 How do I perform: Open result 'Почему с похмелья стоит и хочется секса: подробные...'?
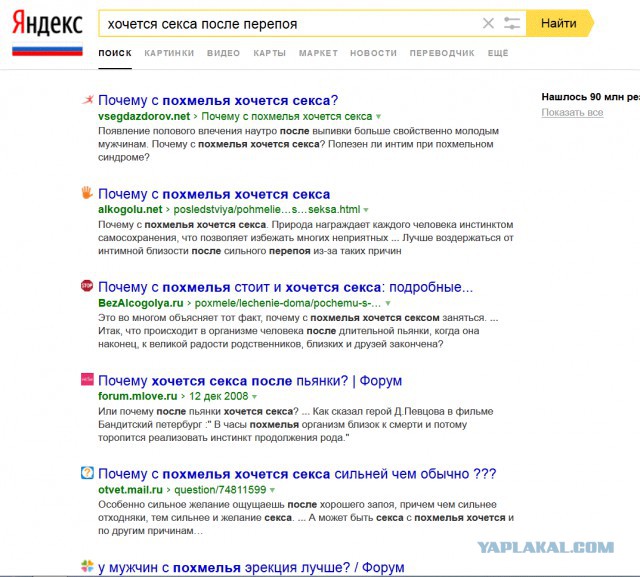coord(285,287)
